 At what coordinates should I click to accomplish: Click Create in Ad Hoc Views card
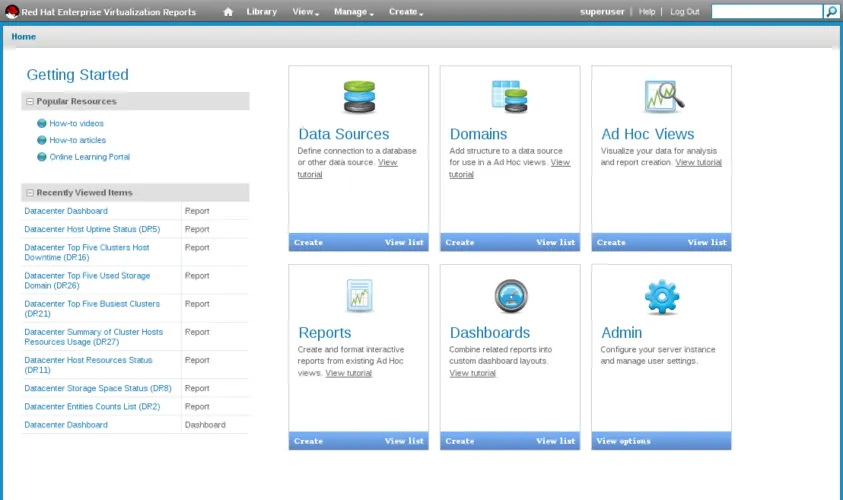pos(611,242)
